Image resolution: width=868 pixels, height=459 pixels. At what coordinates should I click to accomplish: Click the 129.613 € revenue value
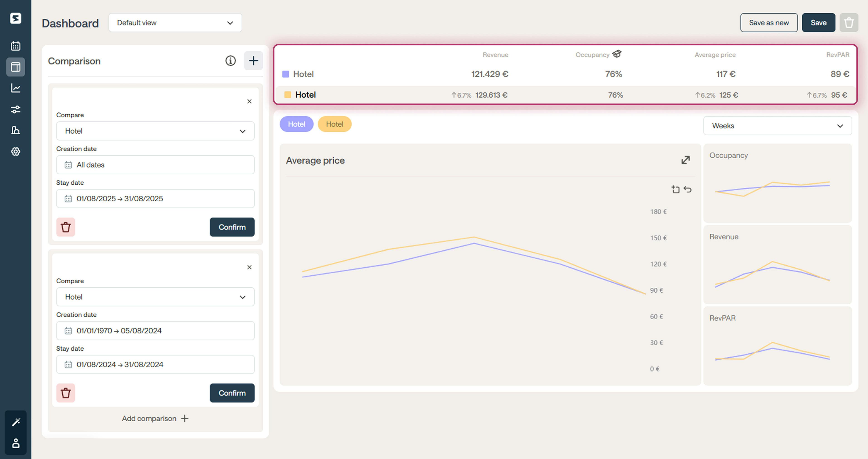pos(491,95)
